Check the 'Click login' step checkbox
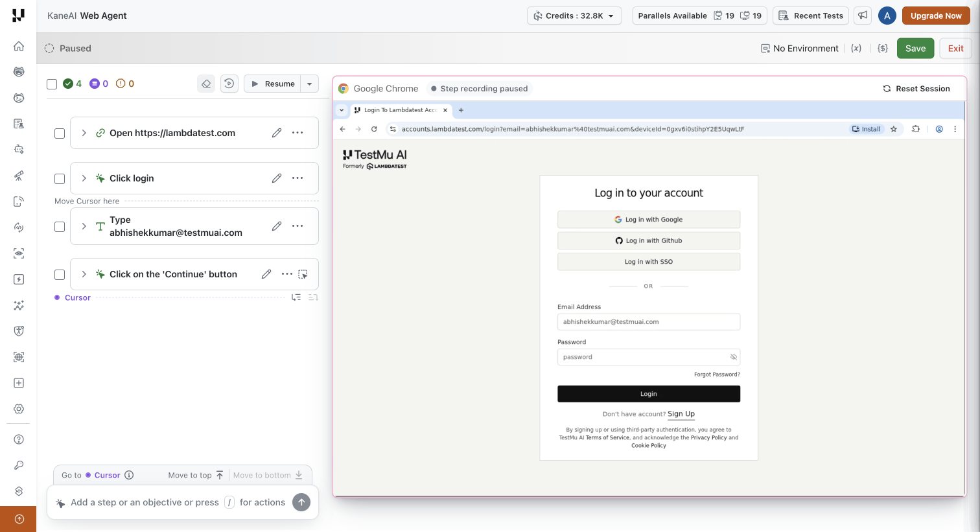Viewport: 980px width, 532px height. click(x=60, y=179)
